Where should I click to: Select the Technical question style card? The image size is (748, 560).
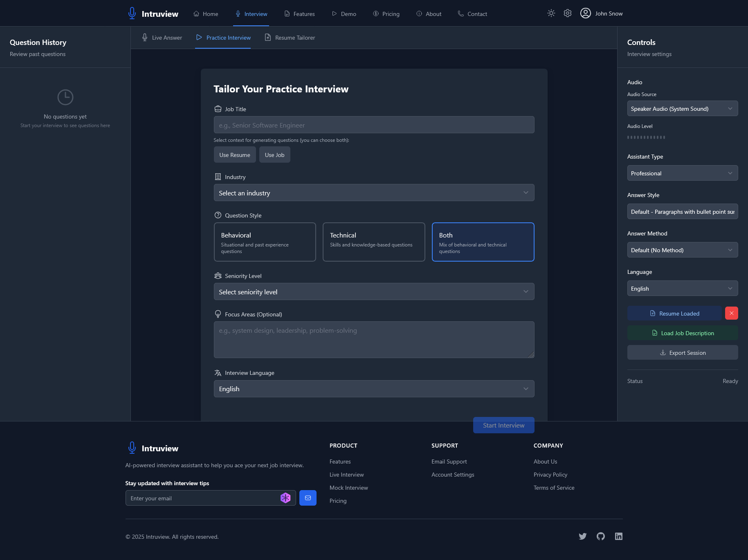[x=374, y=242]
